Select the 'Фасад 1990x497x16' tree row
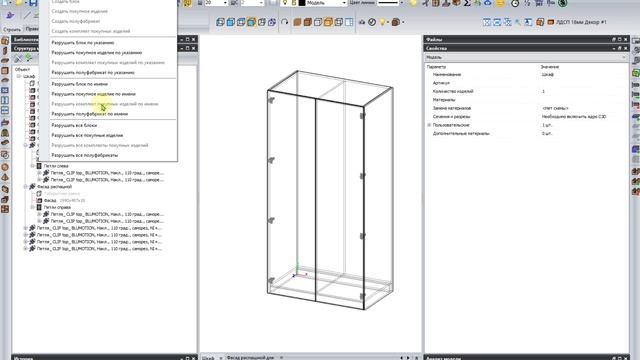640x360 pixels. point(64,200)
